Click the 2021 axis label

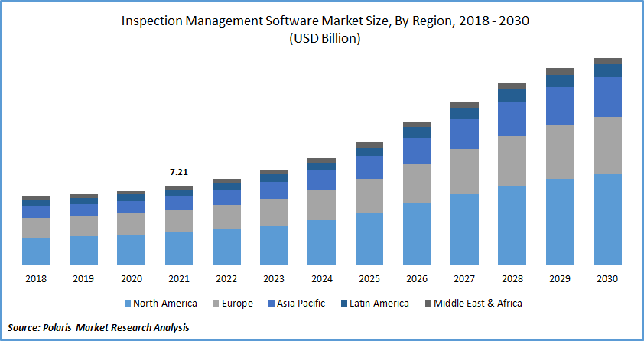(x=179, y=279)
